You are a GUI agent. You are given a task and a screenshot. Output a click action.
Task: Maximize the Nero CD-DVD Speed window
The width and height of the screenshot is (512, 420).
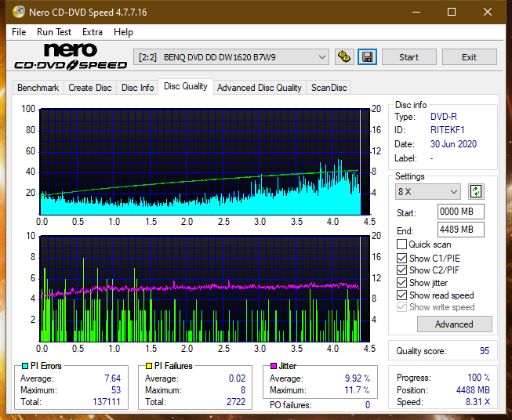point(452,12)
